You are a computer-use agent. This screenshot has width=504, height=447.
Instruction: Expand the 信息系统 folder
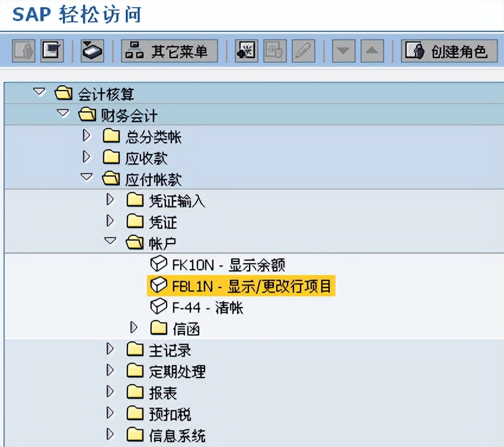point(110,435)
